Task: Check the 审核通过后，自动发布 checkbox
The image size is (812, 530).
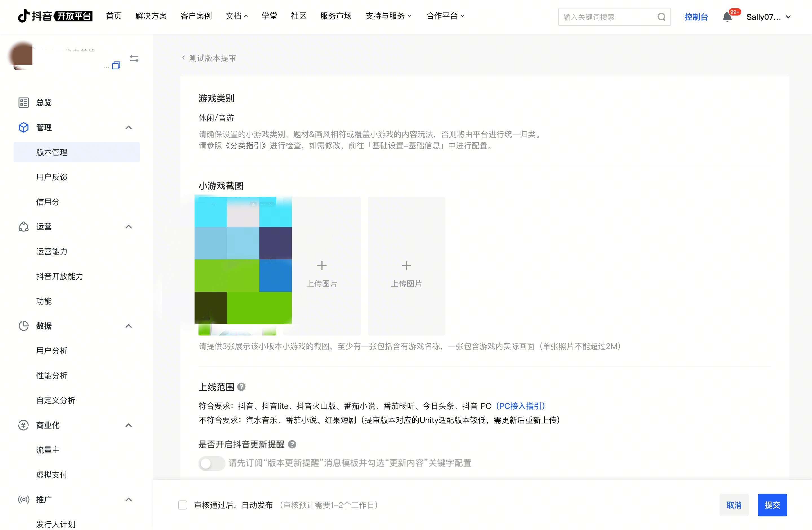Action: [183, 505]
